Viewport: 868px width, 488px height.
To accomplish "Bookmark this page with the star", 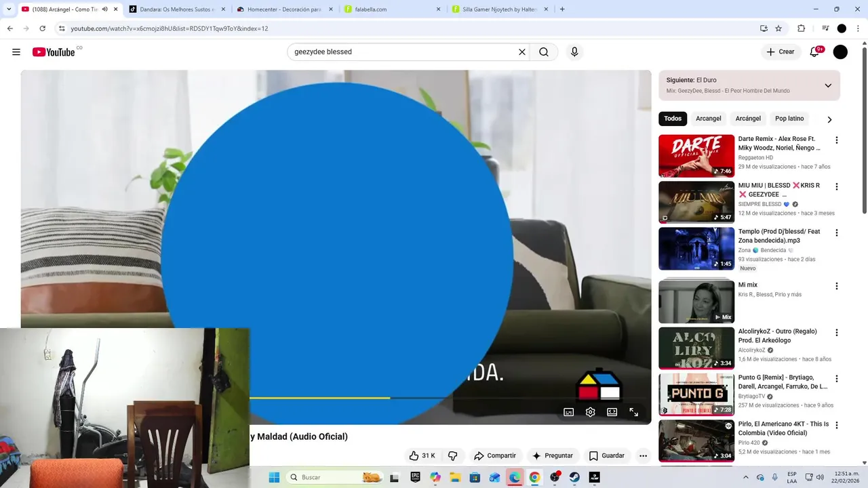I will [x=778, y=28].
